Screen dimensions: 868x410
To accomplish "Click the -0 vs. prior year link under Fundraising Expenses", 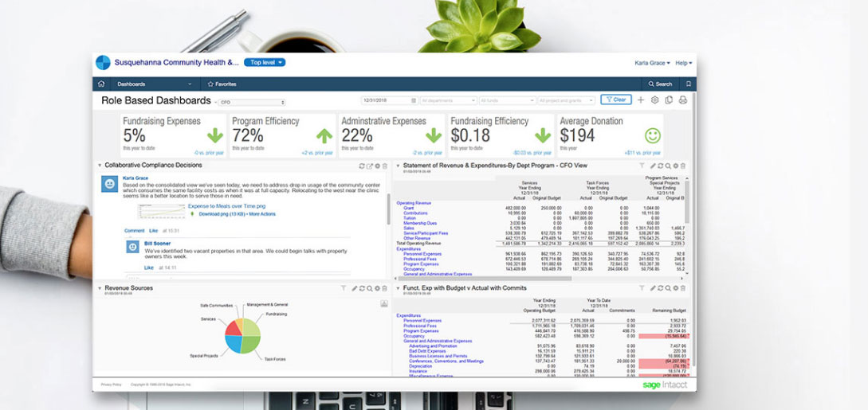I will tap(209, 153).
